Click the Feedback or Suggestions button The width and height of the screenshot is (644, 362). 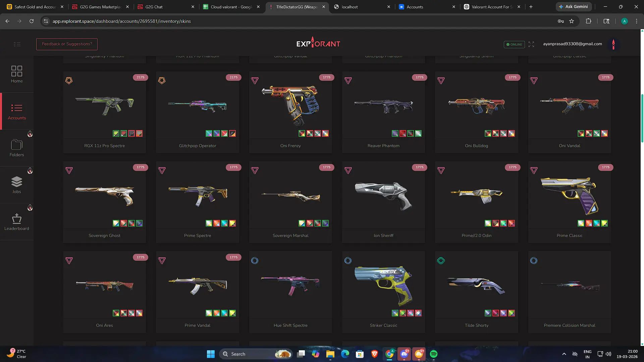(67, 44)
